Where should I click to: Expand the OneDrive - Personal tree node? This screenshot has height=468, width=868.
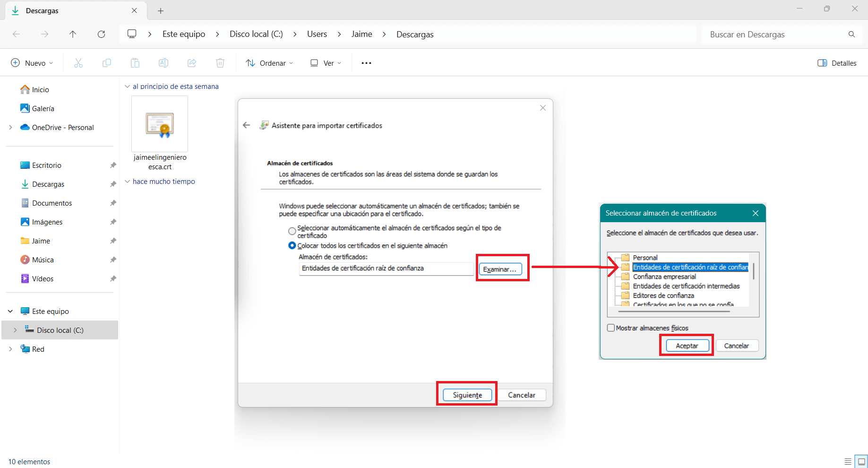(10, 128)
